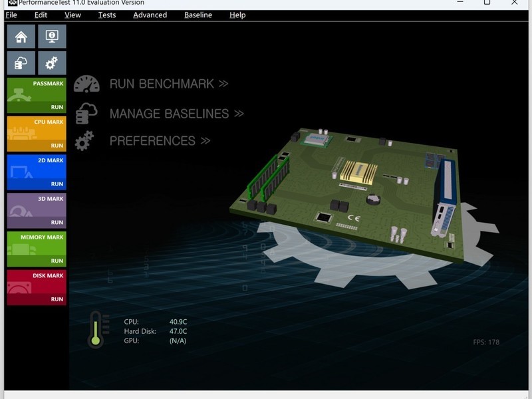Image resolution: width=532 pixels, height=399 pixels.
Task: Click the gears icon beside Preferences
Action: point(84,140)
